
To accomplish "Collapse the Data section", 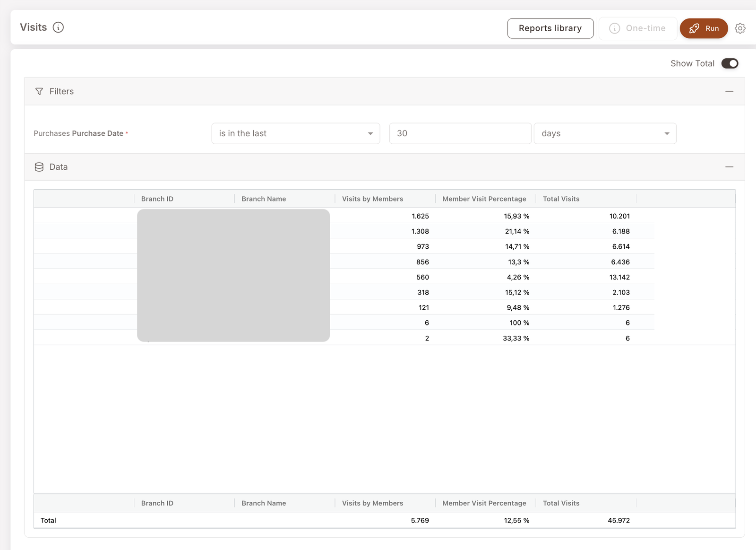I will pos(729,167).
